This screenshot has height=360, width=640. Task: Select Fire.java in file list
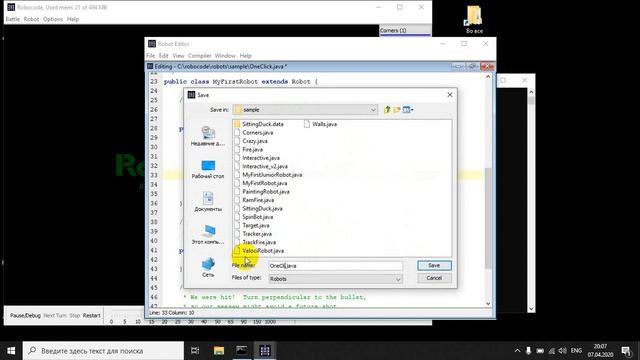pyautogui.click(x=249, y=149)
